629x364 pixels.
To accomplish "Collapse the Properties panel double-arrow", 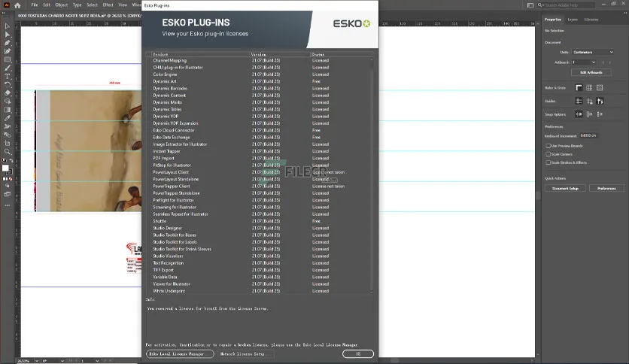I will [625, 13].
